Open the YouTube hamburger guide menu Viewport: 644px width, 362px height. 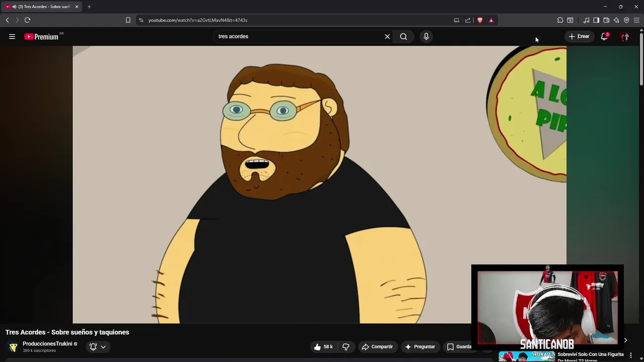pyautogui.click(x=12, y=36)
